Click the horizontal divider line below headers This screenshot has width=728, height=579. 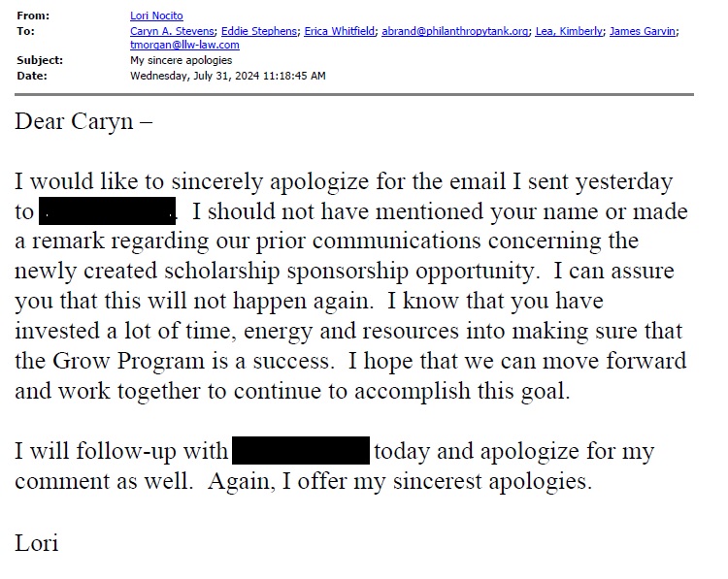(355, 94)
